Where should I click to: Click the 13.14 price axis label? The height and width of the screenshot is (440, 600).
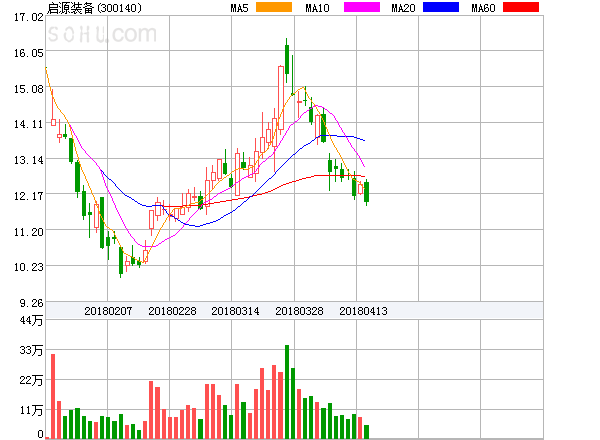29,160
